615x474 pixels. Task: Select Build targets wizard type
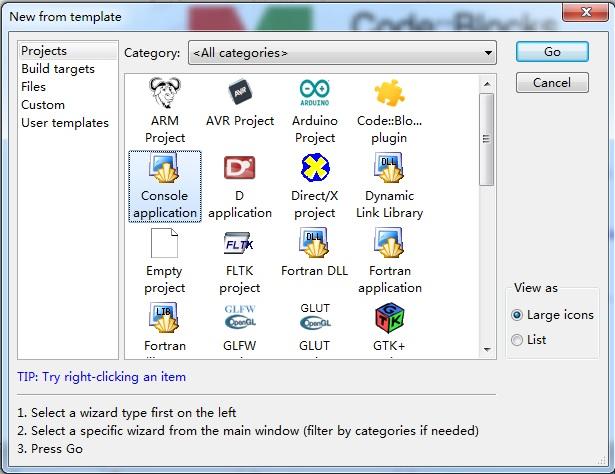58,69
